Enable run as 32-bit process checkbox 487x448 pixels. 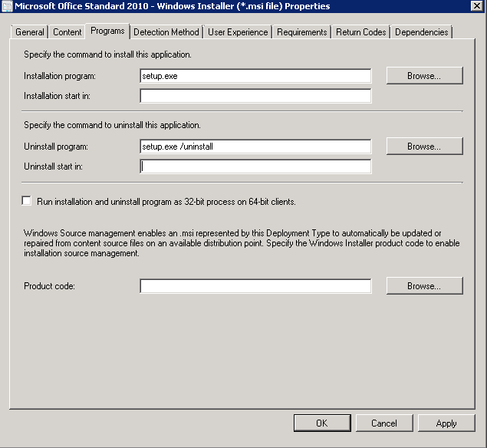[x=27, y=201]
